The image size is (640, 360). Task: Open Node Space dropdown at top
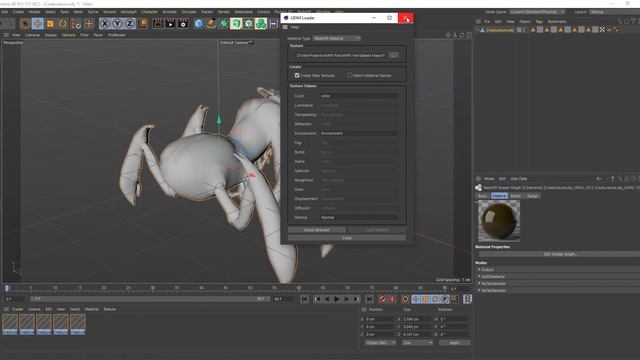[537, 12]
